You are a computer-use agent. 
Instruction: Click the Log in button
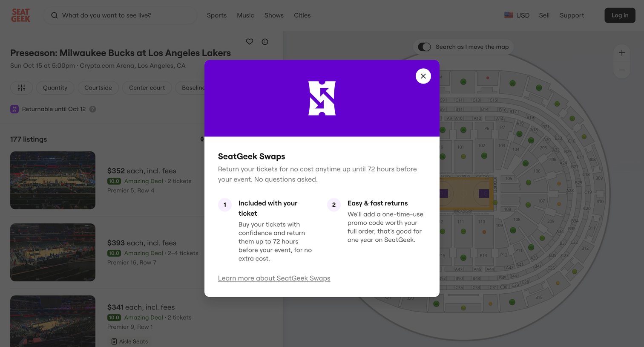click(x=620, y=15)
